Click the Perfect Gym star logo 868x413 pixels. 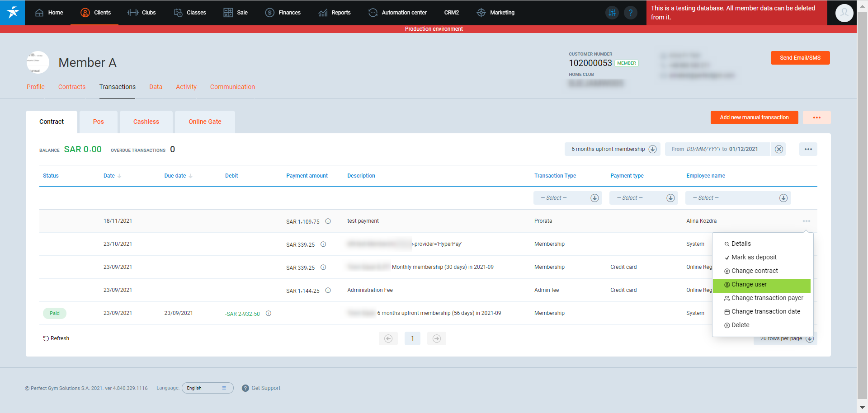coord(13,13)
